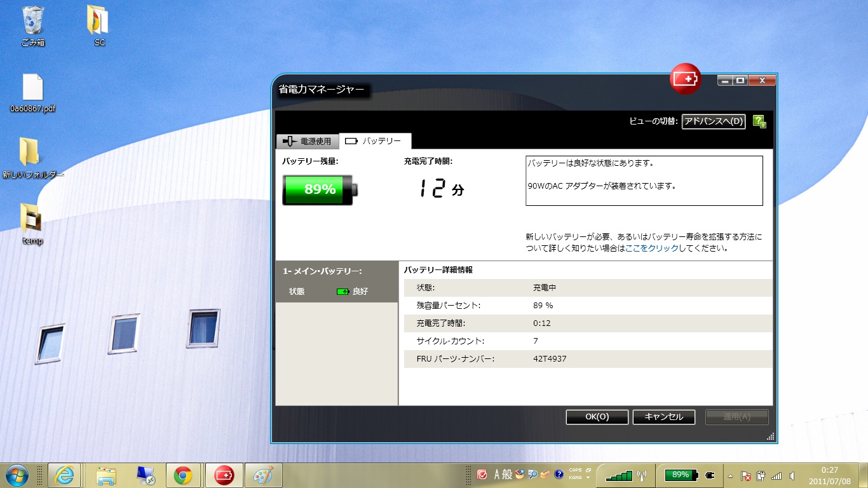Click the 充電中 status value
This screenshot has width=868, height=488.
pos(545,288)
